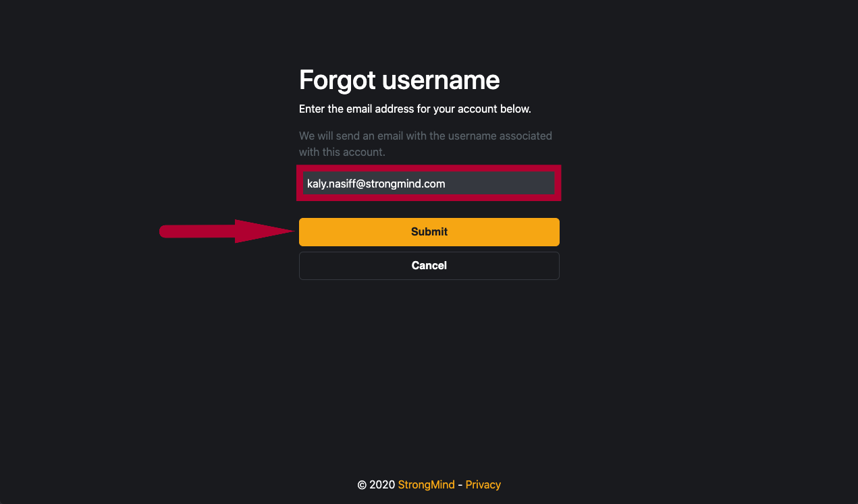Place cursor after "strongmind.com" in email field
858x504 pixels.
pyautogui.click(x=446, y=184)
